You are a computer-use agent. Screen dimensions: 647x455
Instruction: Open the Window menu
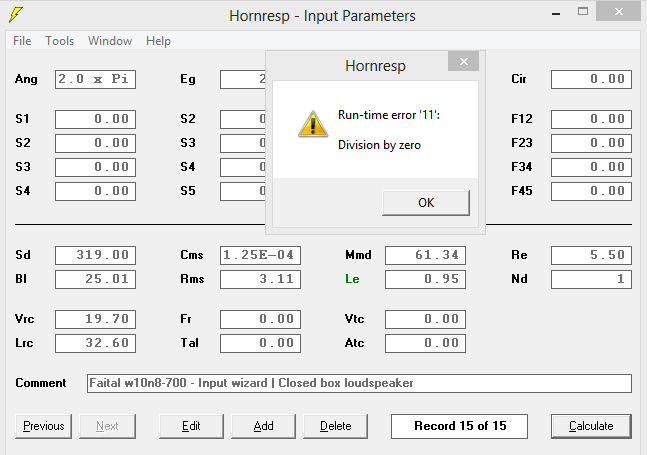tap(110, 41)
